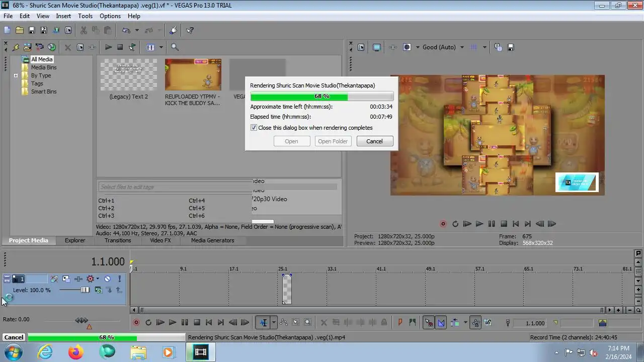Open the Tools menu
The image size is (644, 362).
pyautogui.click(x=85, y=16)
